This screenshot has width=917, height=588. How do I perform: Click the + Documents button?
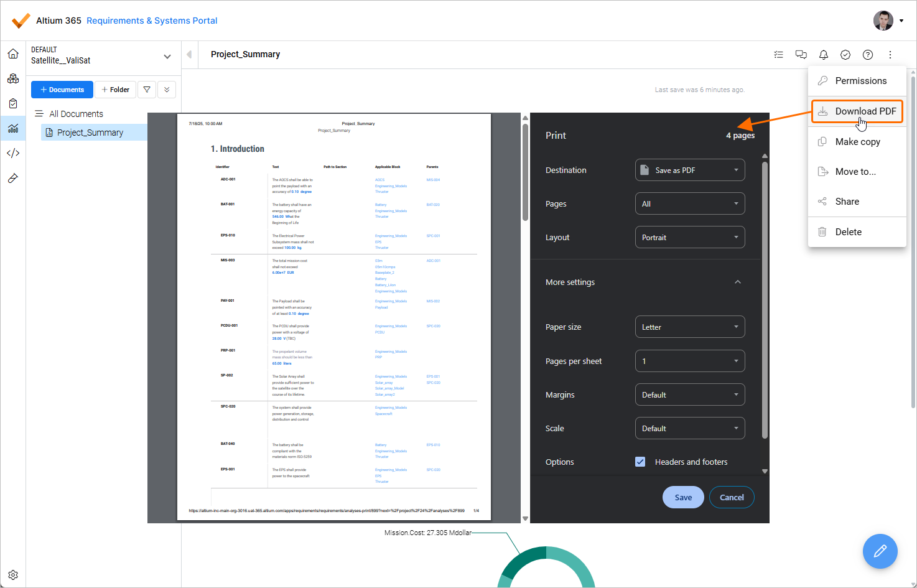[62, 90]
